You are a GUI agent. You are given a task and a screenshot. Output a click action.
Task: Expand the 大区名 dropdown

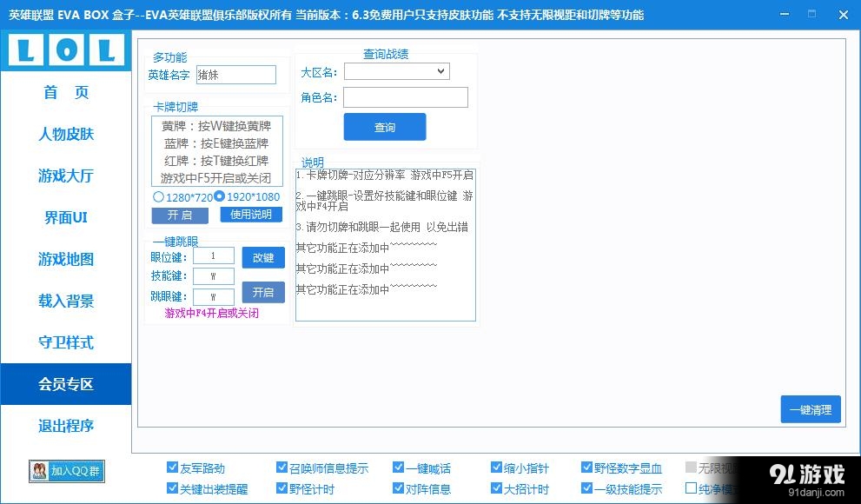(x=396, y=71)
